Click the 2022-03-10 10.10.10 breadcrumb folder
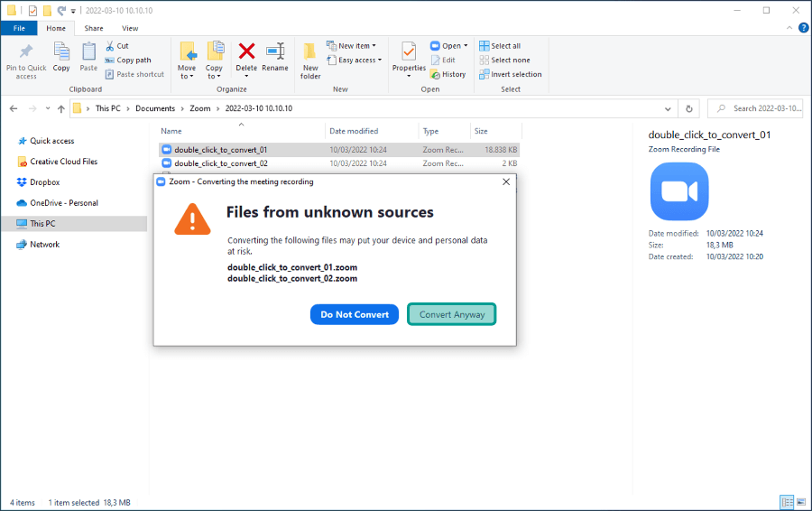Screen dimensions: 812x511 click(259, 108)
